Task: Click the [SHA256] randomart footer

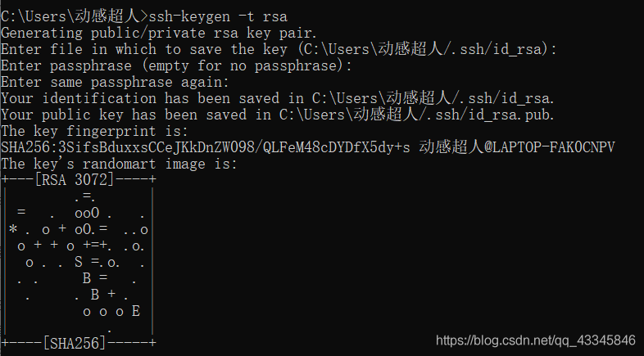Action: [x=75, y=343]
